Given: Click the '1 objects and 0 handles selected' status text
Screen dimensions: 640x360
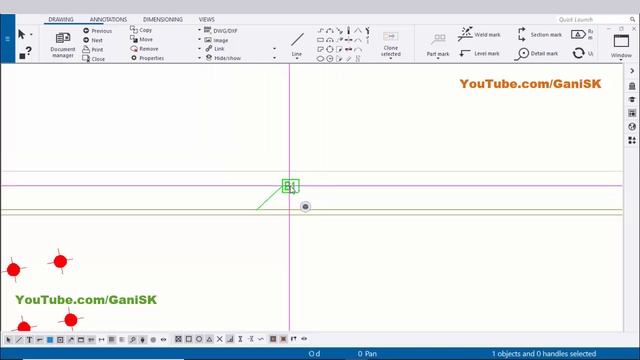Looking at the screenshot, I should pos(544,354).
